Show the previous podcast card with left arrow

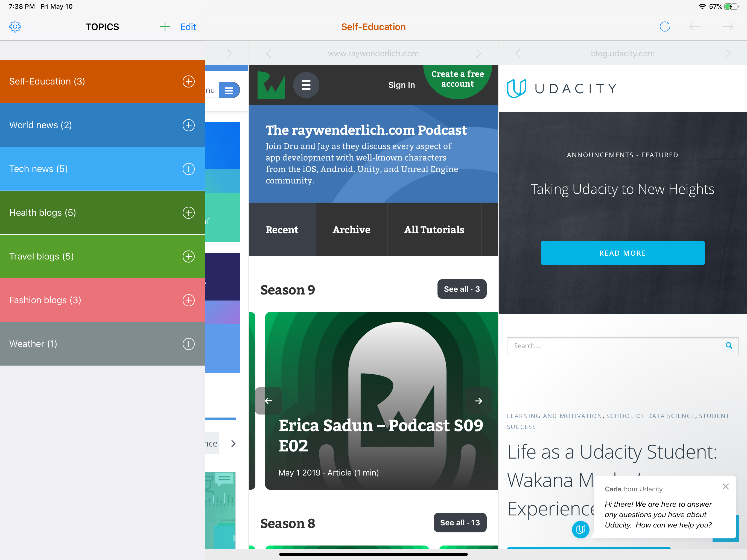point(269,401)
